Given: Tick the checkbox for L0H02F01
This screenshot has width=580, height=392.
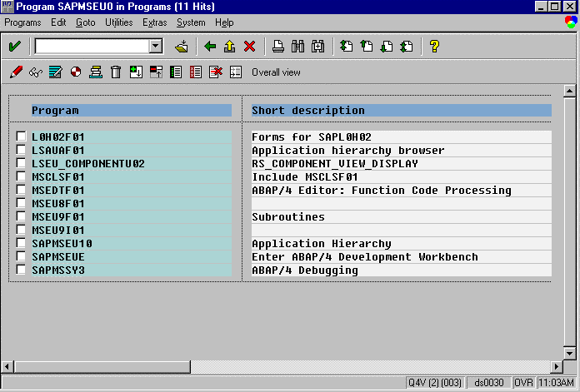Looking at the screenshot, I should (21, 136).
